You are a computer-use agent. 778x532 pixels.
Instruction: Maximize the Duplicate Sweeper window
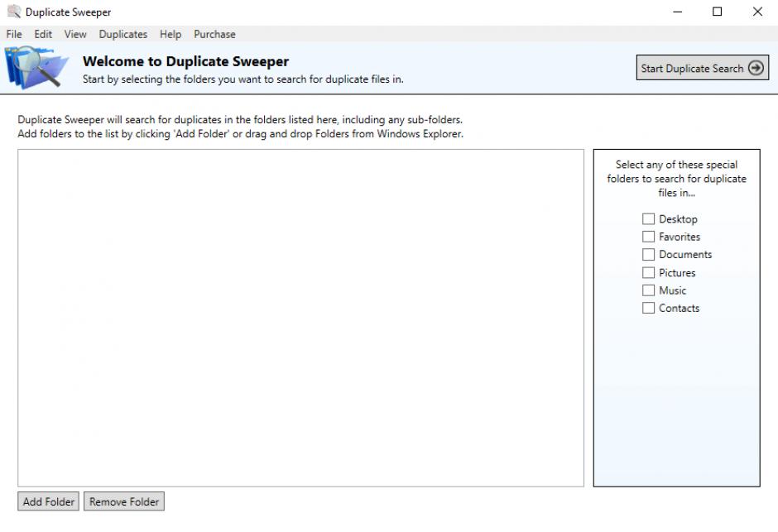click(x=717, y=12)
